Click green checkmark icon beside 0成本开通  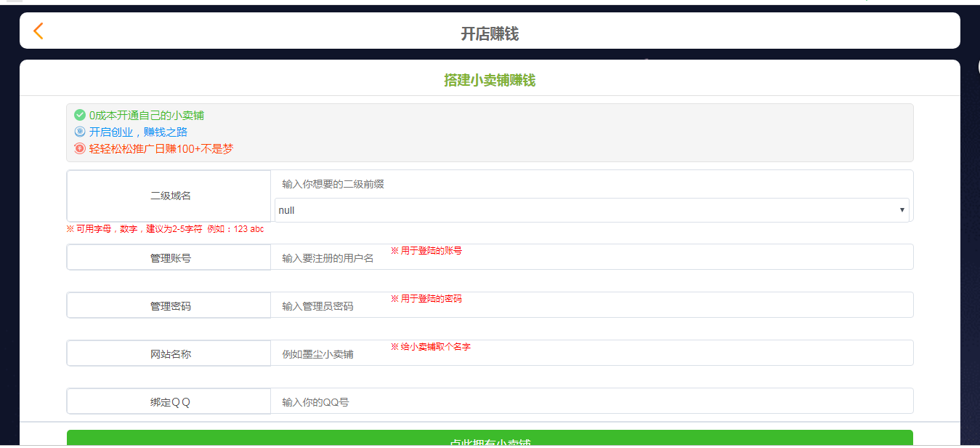pos(80,115)
